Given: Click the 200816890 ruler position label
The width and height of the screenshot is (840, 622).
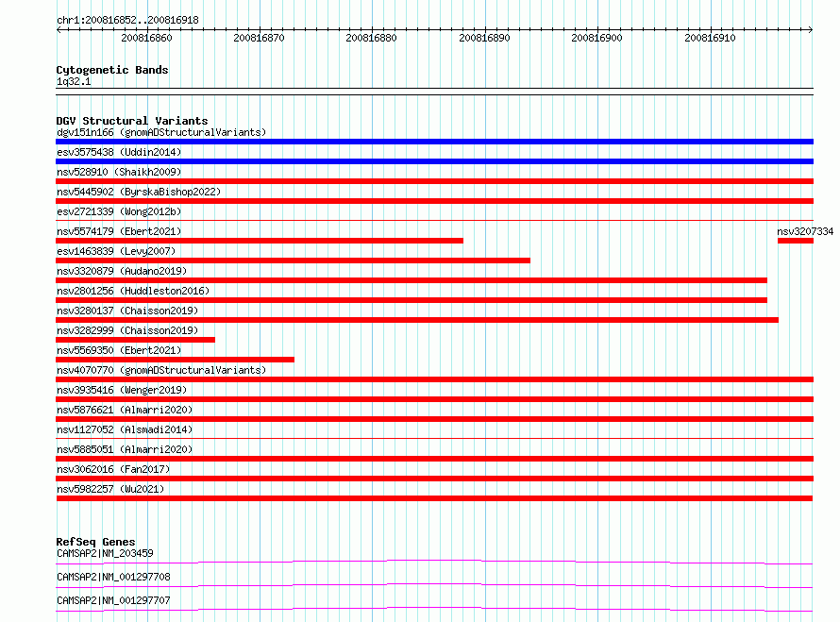Looking at the screenshot, I should [x=484, y=38].
